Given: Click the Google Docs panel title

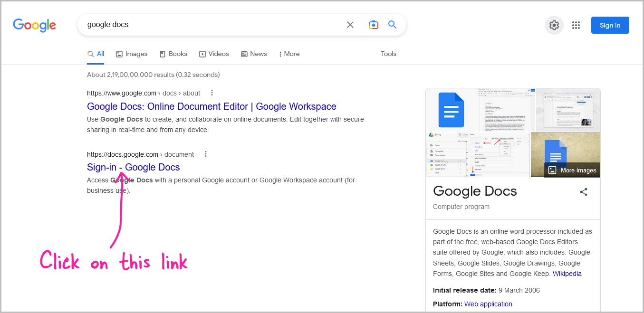Looking at the screenshot, I should click(x=475, y=191).
